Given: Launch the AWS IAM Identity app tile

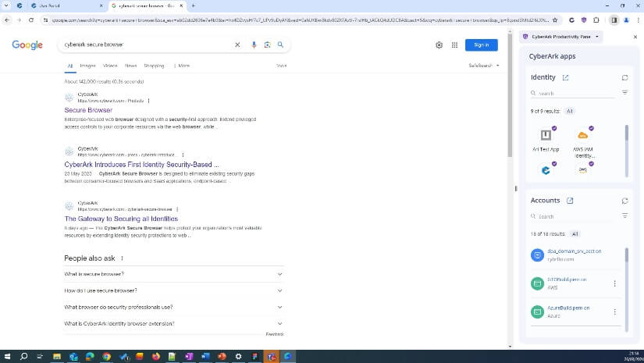Looking at the screenshot, I should click(583, 139).
